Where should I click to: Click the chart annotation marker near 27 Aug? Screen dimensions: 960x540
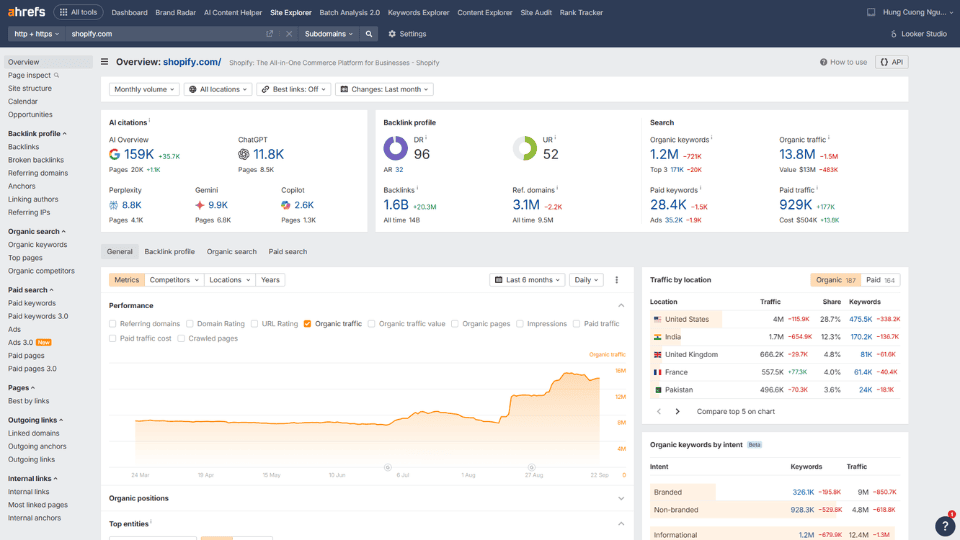pyautogui.click(x=531, y=467)
